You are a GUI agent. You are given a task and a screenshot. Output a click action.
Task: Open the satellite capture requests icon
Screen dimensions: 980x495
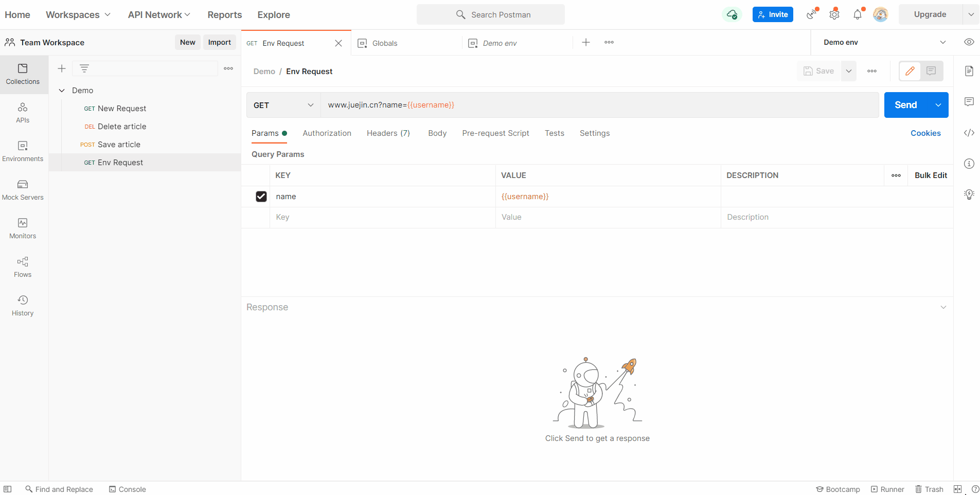click(812, 14)
